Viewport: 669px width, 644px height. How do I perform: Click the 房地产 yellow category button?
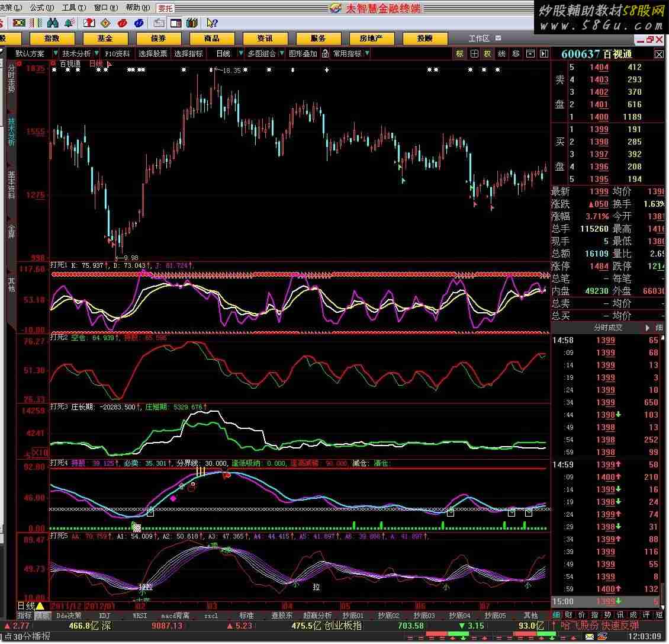point(371,39)
